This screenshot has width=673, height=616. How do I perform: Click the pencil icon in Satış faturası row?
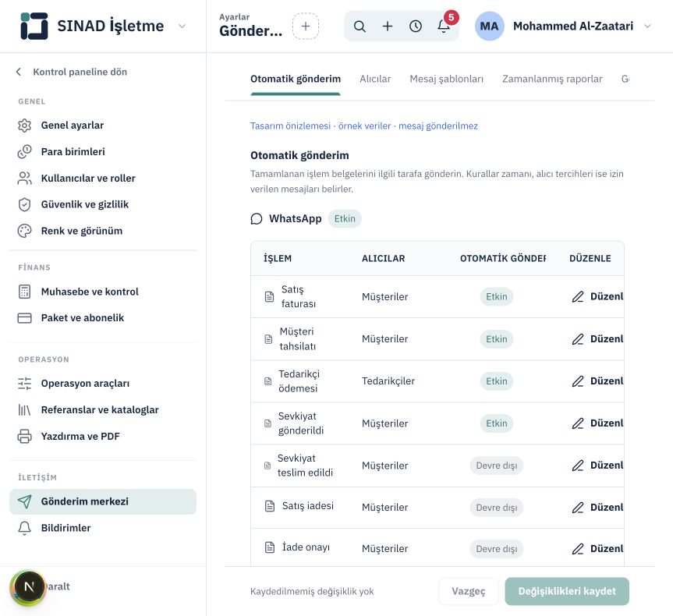coord(578,296)
